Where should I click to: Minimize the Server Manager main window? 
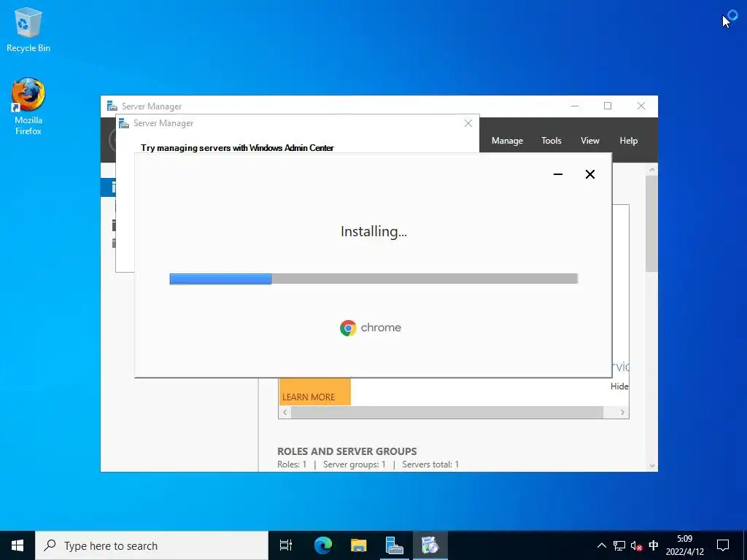[x=575, y=106]
